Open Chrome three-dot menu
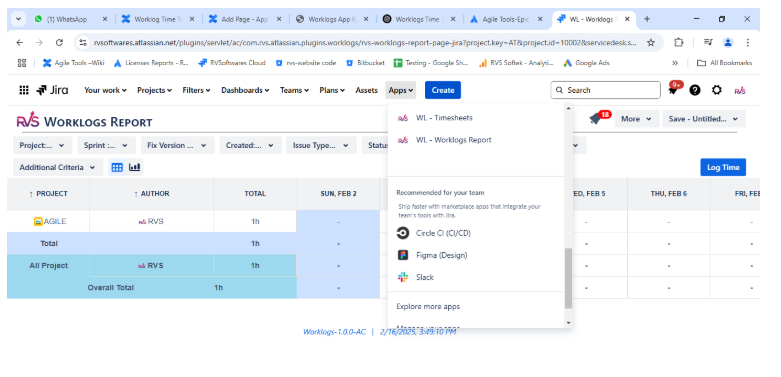This screenshot has height=377, width=781. pos(747,42)
